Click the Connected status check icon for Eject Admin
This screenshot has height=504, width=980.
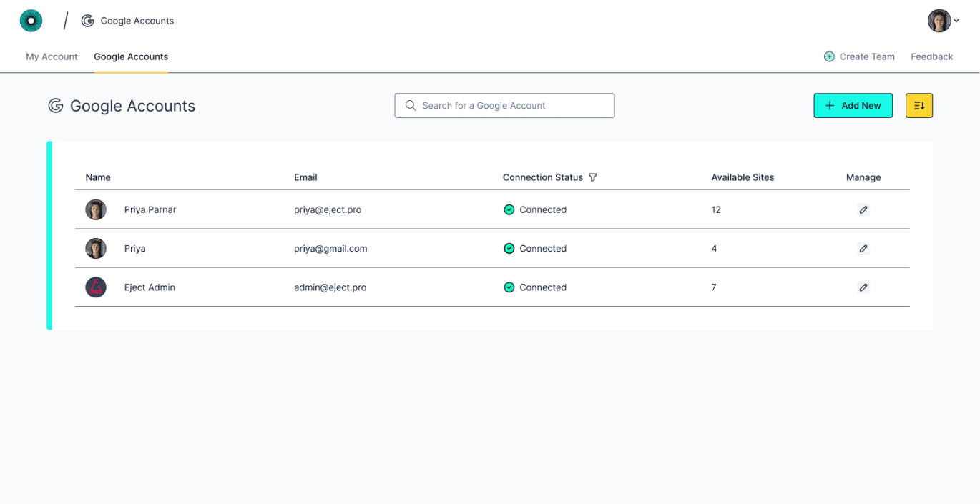point(509,287)
